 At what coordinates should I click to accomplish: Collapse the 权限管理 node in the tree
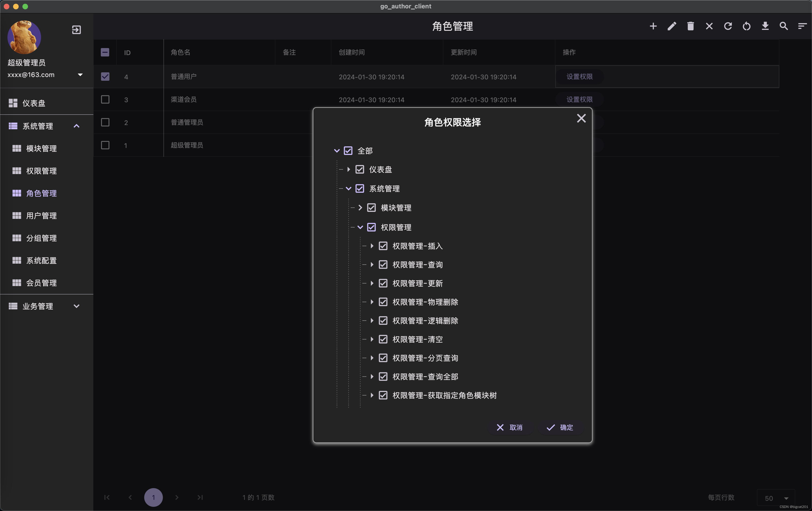tap(360, 227)
